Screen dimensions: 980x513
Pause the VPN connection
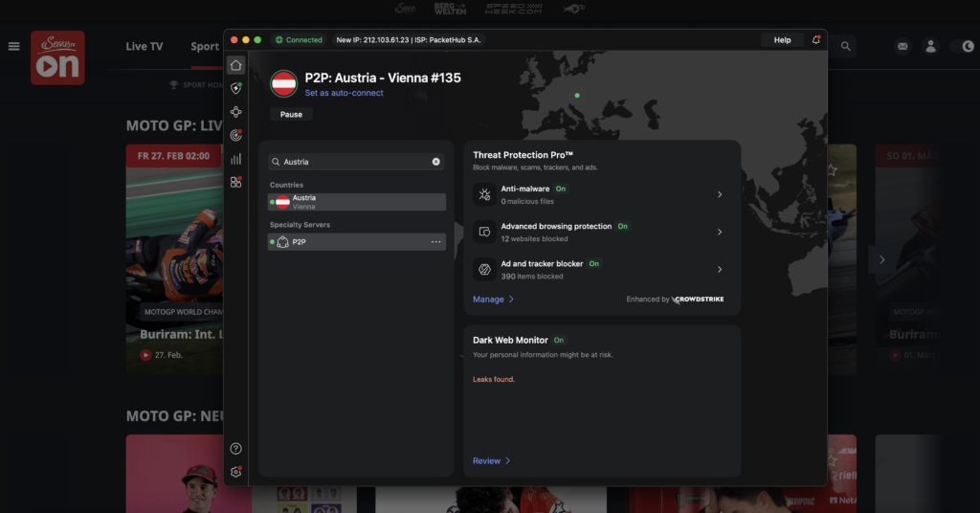pyautogui.click(x=291, y=114)
